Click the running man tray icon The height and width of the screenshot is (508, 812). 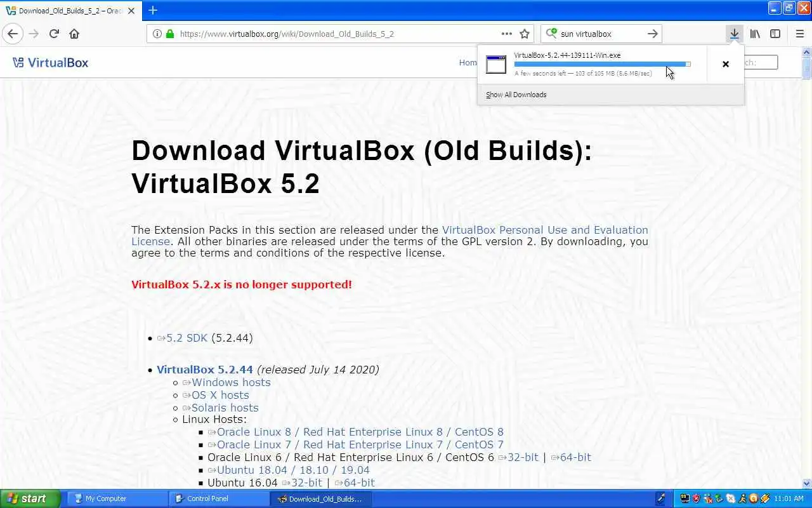[x=742, y=498]
